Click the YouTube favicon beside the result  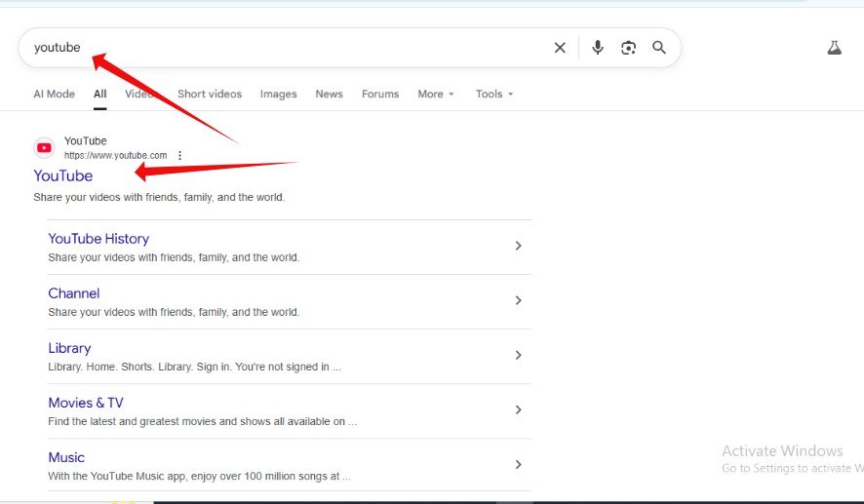44,147
